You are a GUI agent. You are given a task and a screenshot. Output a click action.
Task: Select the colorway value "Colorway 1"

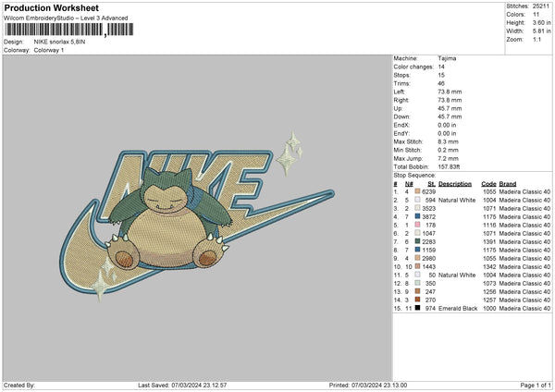(49, 50)
